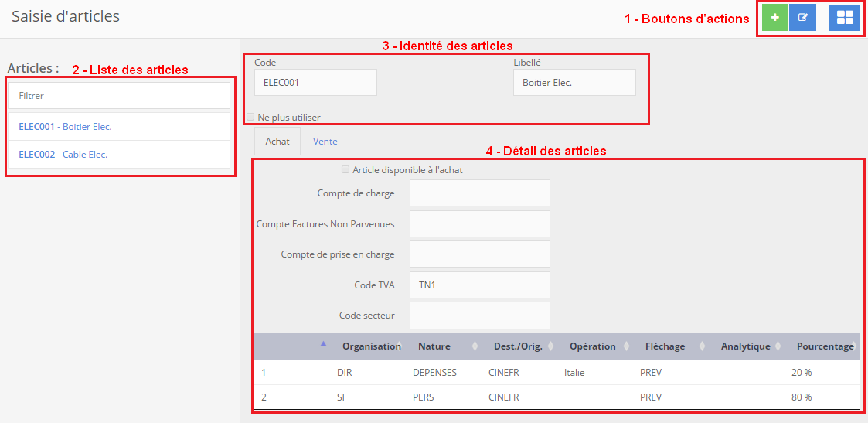Image resolution: width=868 pixels, height=423 pixels.
Task: Click the green add article button
Action: point(774,18)
